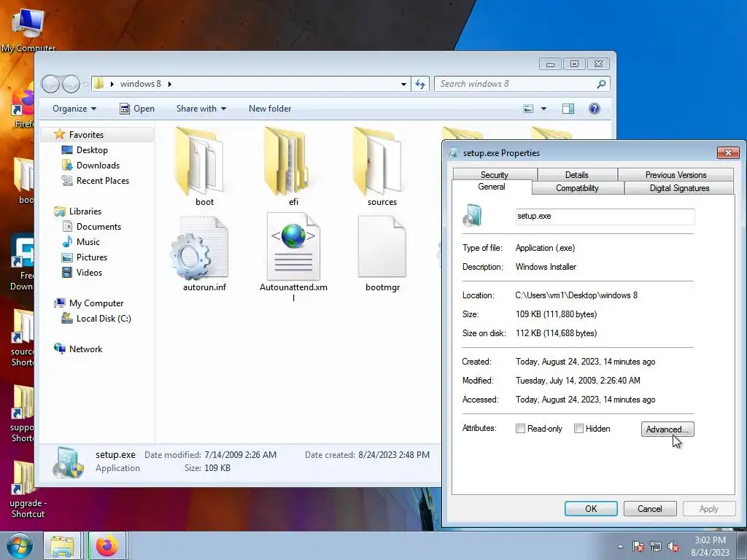
Task: Open the Organize dropdown menu
Action: (74, 109)
